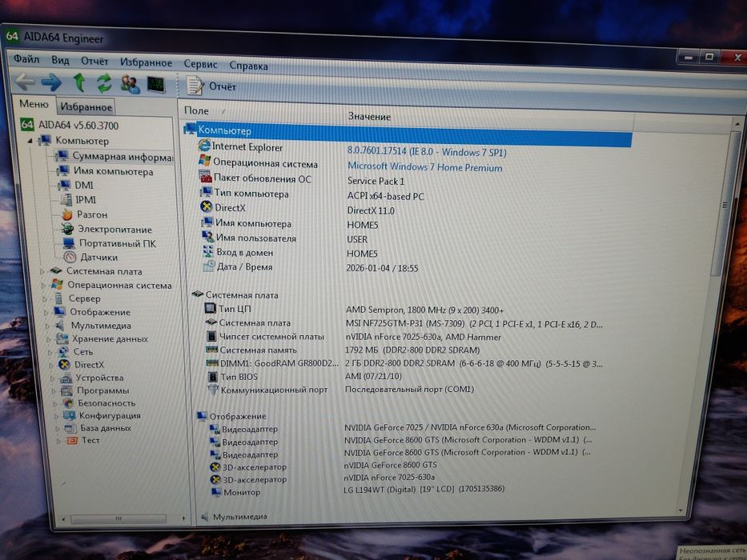
Task: Switch to the Избранное tab in sidebar
Action: click(86, 106)
